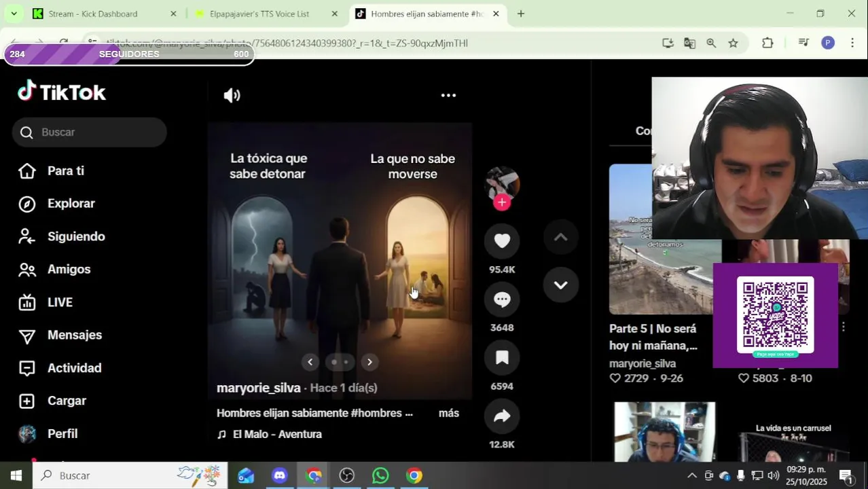Expand the caption with 'más'

click(x=448, y=413)
